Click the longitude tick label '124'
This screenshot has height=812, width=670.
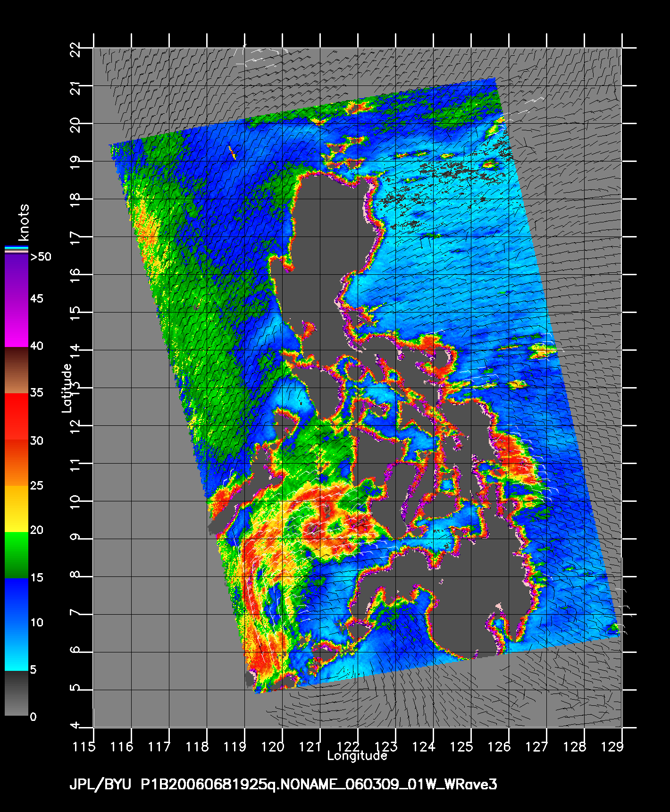click(x=424, y=747)
